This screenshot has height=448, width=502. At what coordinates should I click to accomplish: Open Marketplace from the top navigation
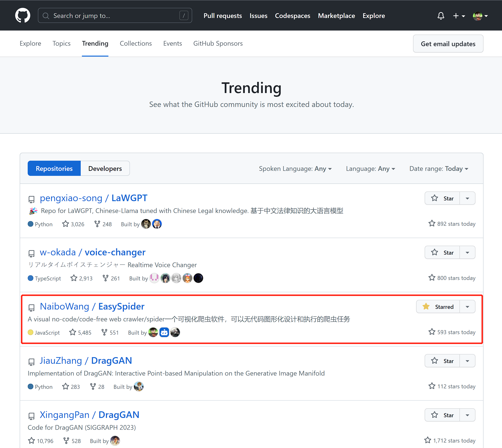(336, 16)
